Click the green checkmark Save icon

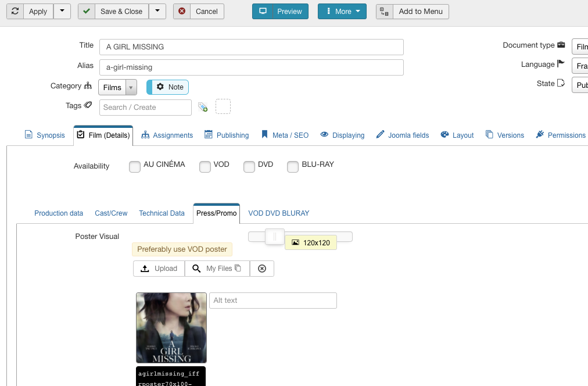(x=86, y=11)
